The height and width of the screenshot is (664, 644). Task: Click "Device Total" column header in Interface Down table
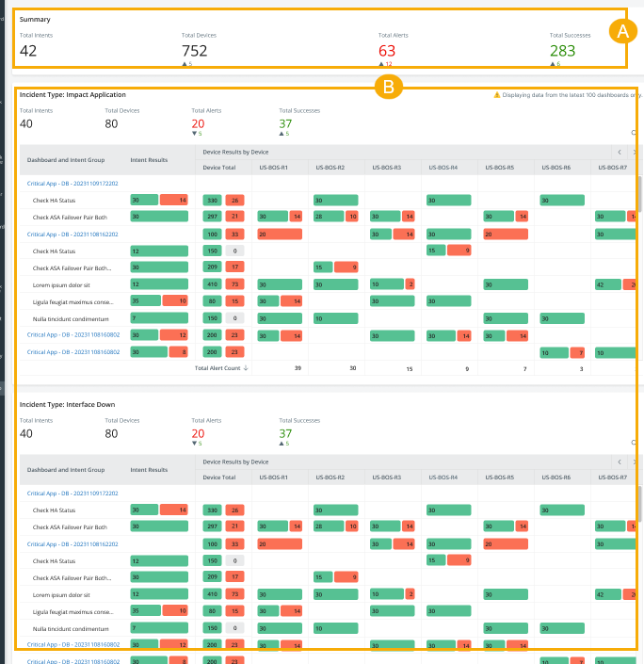point(218,478)
